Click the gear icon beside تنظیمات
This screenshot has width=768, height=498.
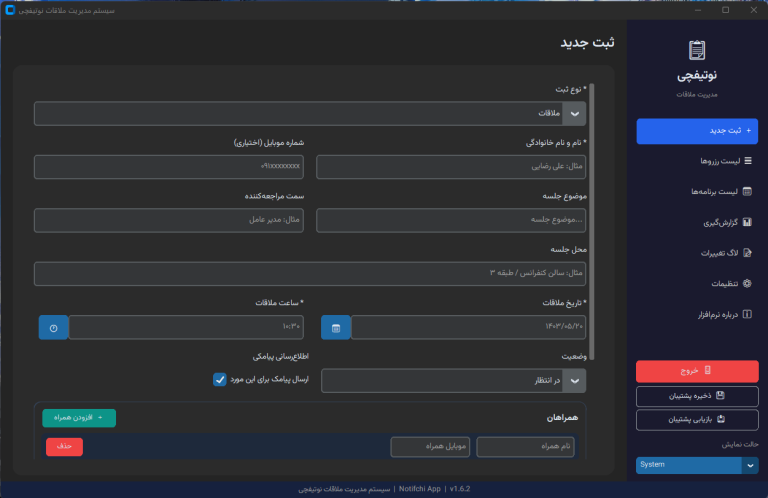pos(747,283)
